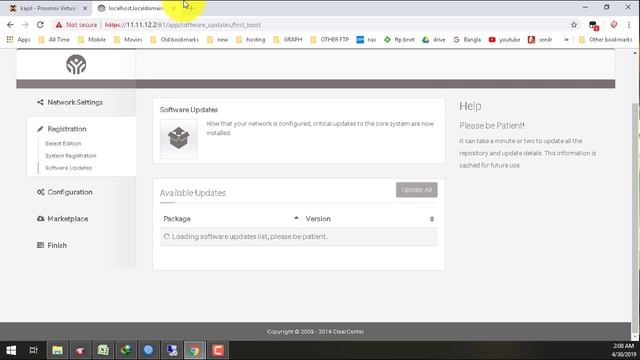
Task: Click the taskbar clock showing 2:08 AM
Action: 624,350
